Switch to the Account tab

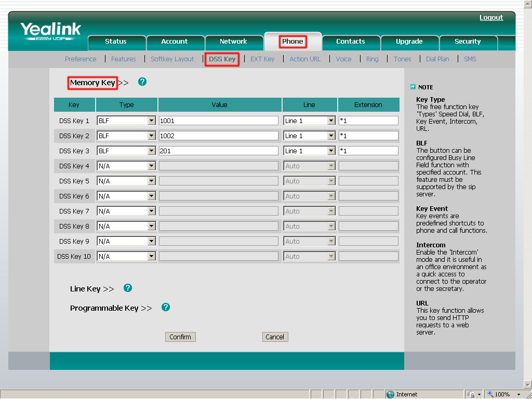point(175,42)
